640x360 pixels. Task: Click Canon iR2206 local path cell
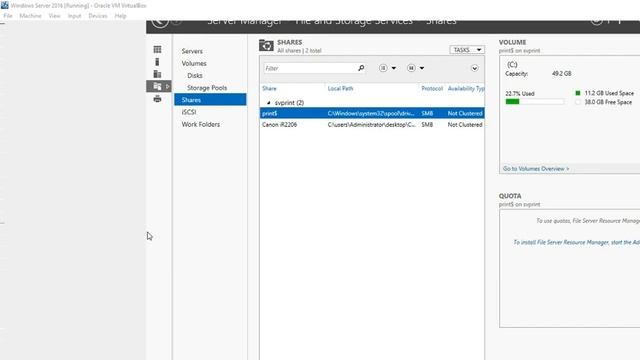point(371,124)
